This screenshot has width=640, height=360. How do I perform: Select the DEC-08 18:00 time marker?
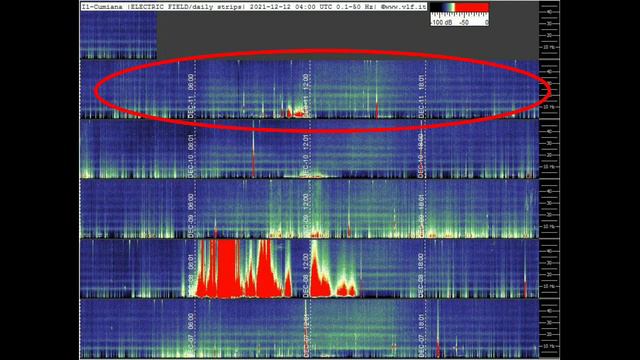click(421, 276)
